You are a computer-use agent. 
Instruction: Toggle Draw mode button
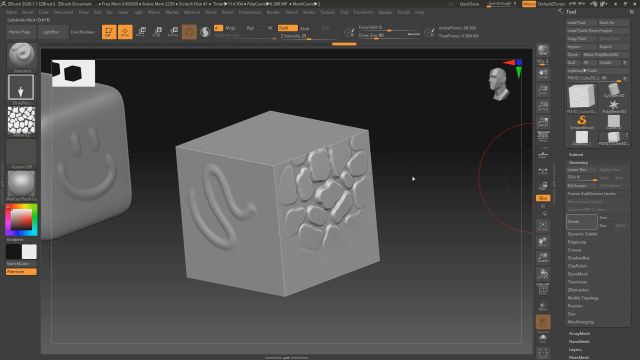pos(125,31)
